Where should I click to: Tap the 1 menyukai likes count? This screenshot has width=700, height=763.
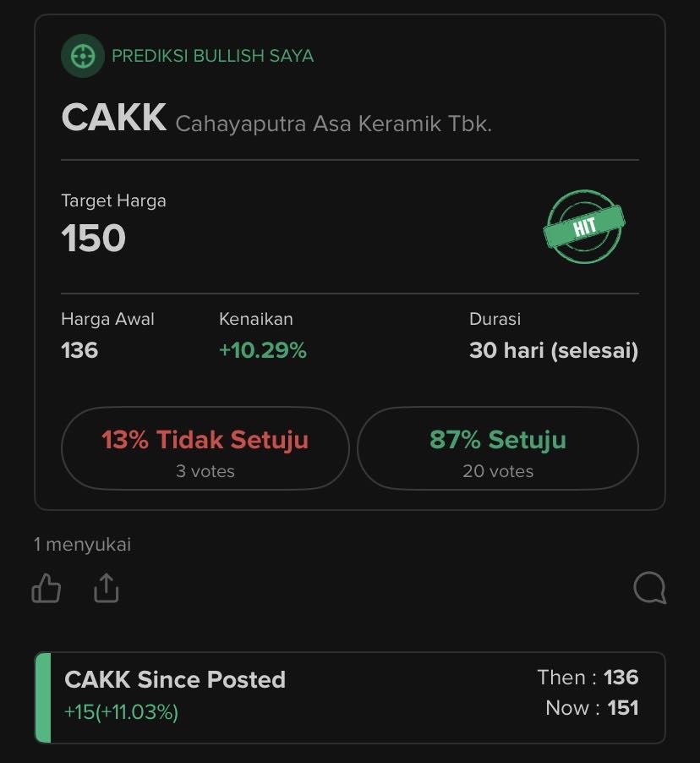pos(82,544)
